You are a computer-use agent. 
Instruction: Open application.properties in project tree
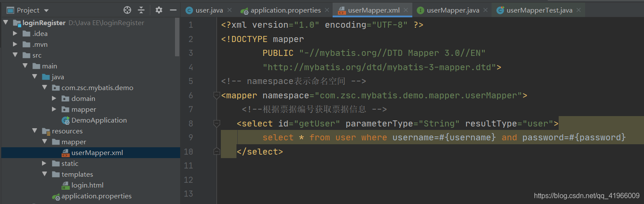(x=97, y=196)
